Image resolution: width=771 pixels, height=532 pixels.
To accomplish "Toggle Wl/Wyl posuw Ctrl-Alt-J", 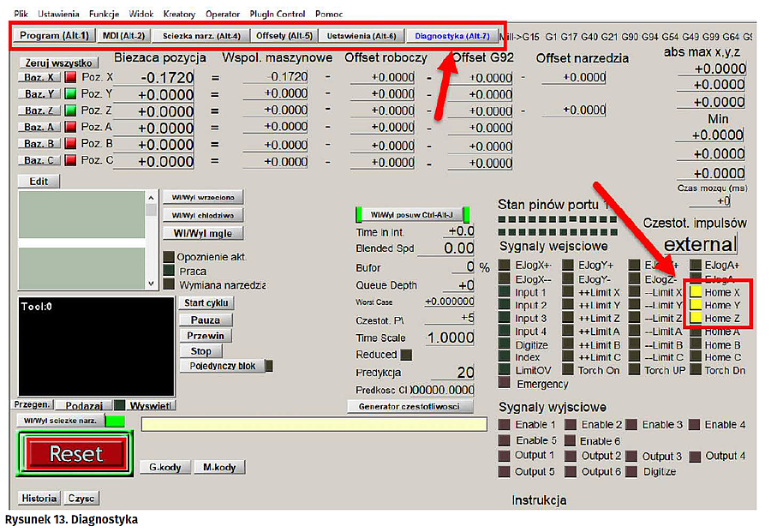I will 413,214.
